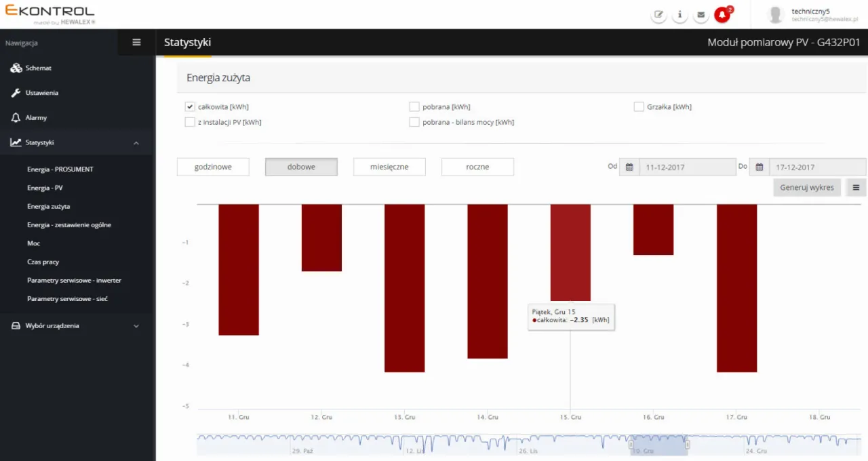
Task: Click the edit pencil icon in header
Action: point(658,15)
